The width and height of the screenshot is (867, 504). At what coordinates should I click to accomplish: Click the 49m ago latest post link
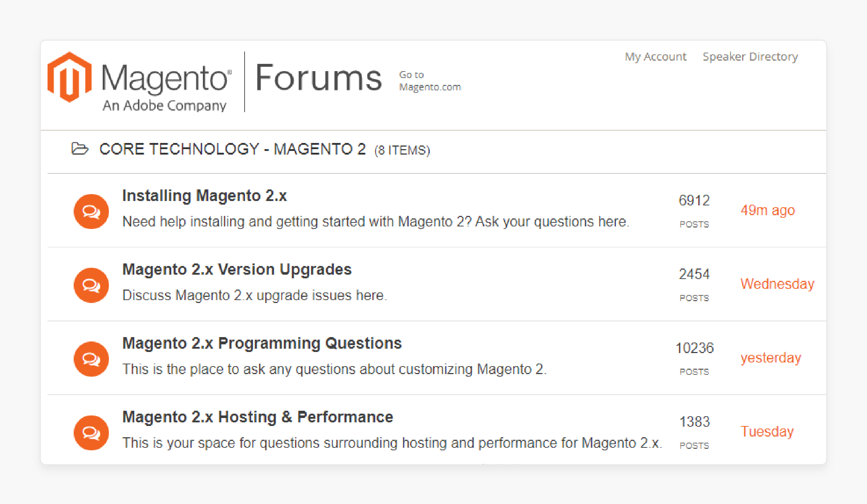coord(768,210)
